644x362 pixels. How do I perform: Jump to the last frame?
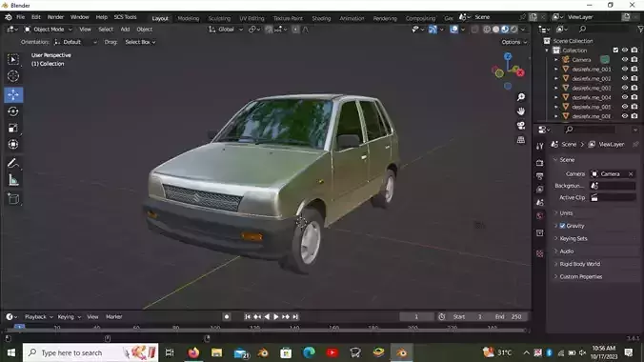(295, 317)
